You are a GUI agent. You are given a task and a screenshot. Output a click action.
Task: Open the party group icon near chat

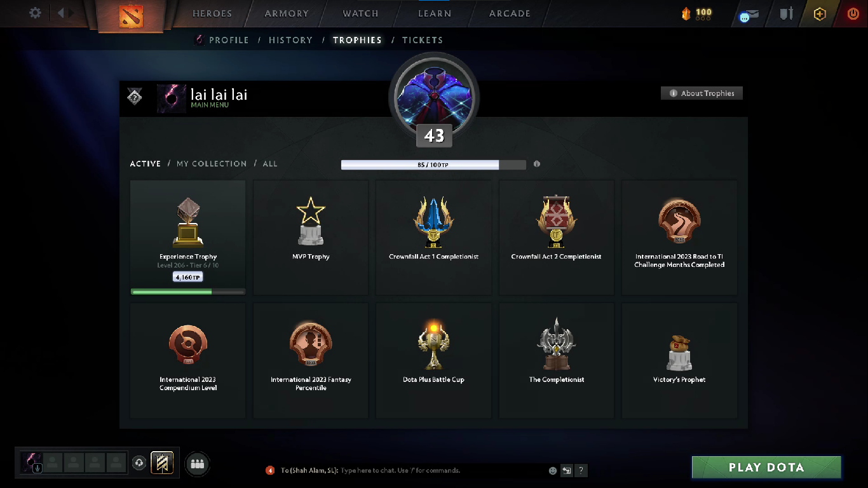point(198,464)
